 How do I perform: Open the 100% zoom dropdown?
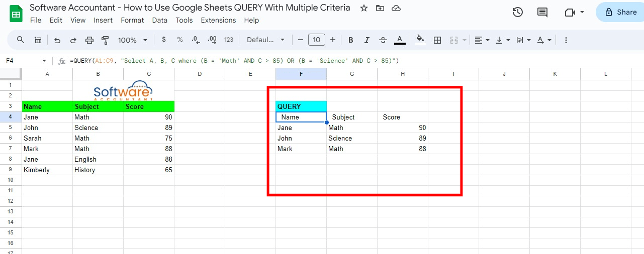click(132, 40)
